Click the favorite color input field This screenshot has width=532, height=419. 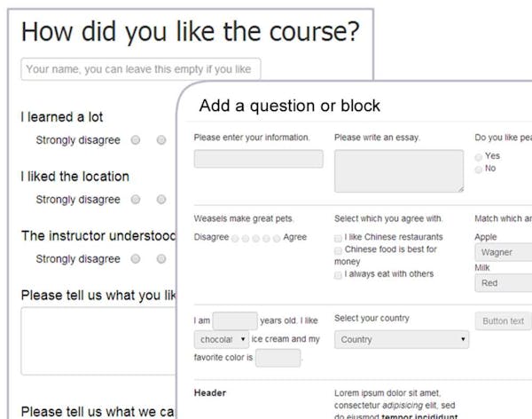(x=278, y=359)
